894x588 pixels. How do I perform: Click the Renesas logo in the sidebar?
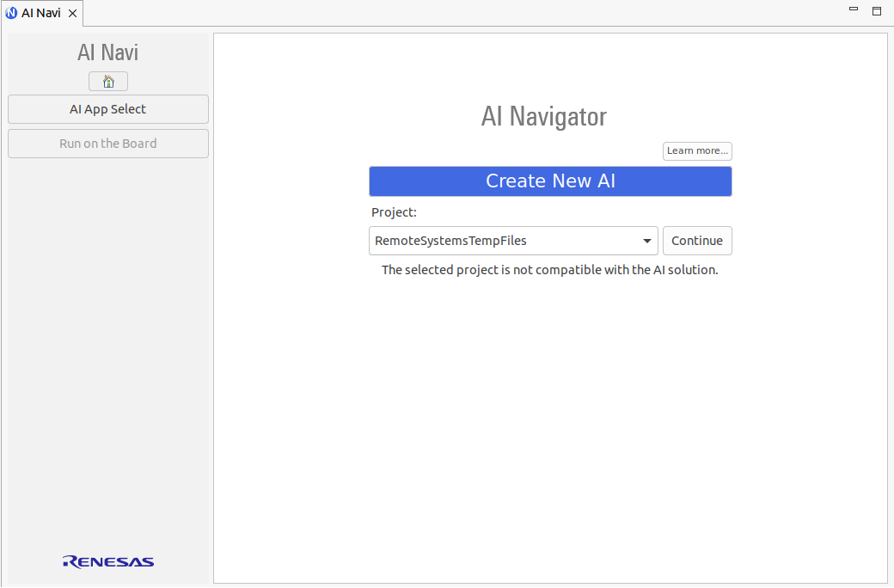pyautogui.click(x=108, y=561)
